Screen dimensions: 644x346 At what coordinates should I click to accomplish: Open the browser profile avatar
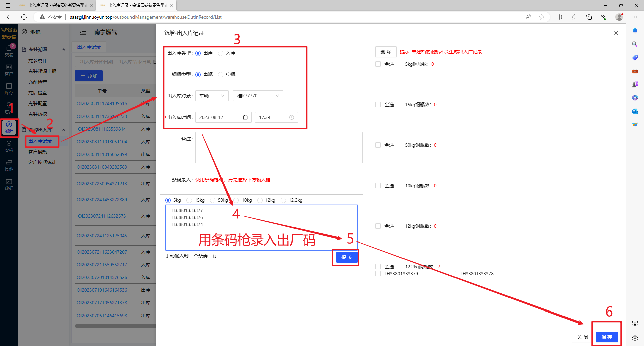(619, 17)
